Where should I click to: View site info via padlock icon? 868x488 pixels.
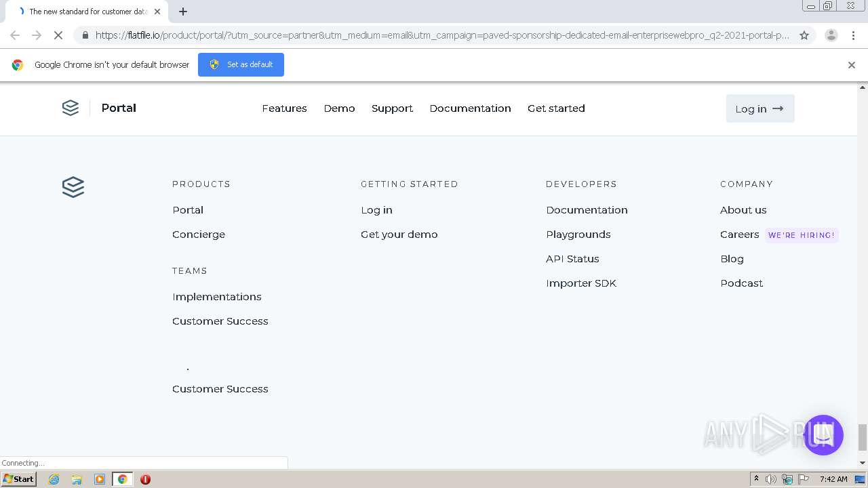click(85, 35)
